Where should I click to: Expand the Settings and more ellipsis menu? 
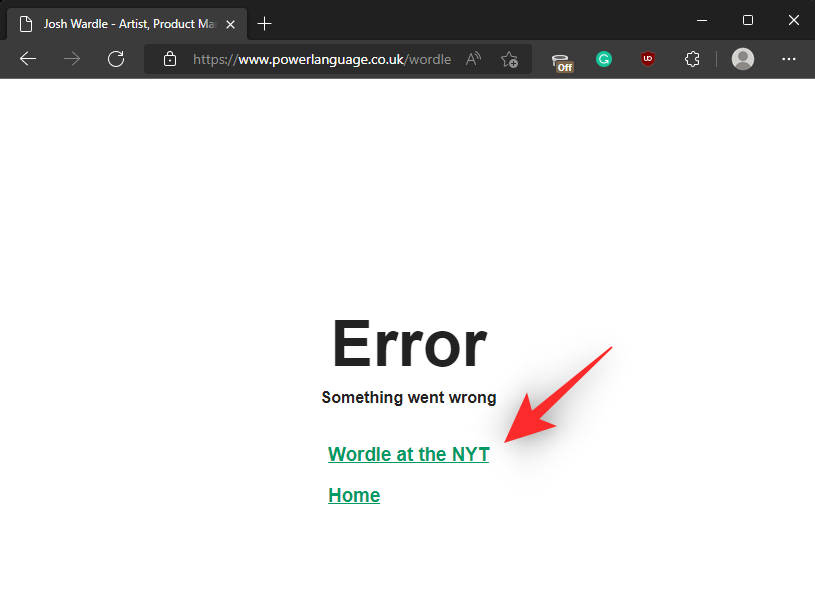coord(788,59)
